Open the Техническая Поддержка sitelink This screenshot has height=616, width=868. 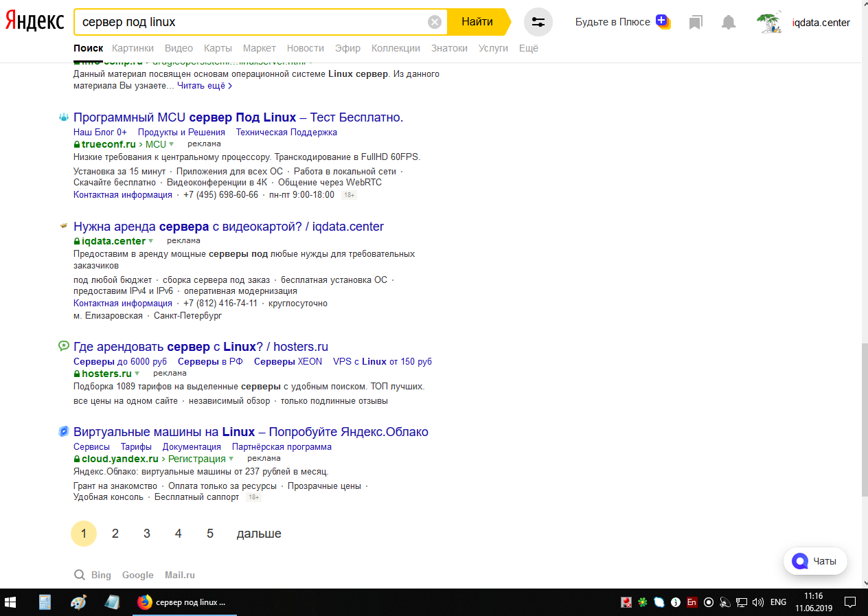click(286, 132)
